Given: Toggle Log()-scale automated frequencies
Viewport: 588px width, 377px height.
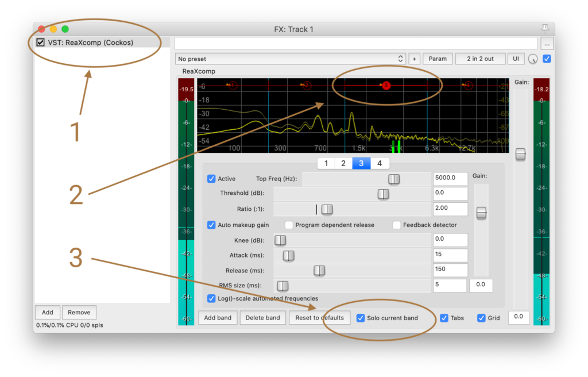Looking at the screenshot, I should pyautogui.click(x=211, y=298).
